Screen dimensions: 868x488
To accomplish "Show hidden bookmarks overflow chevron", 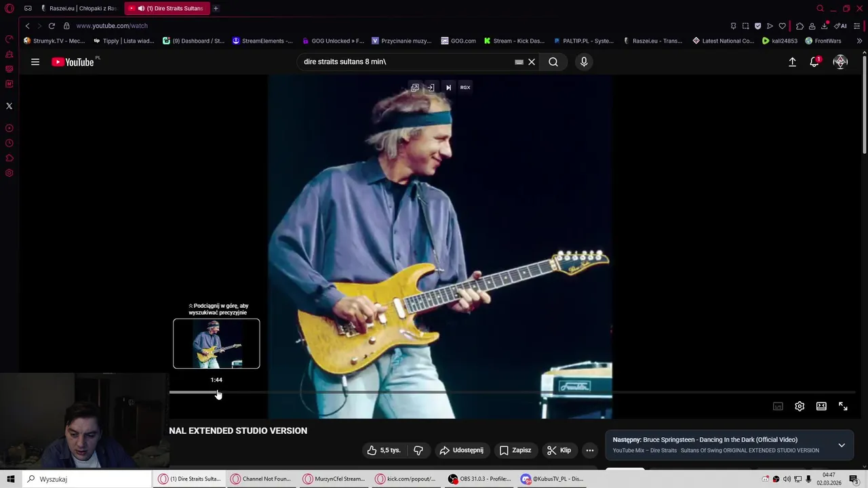I will pos(859,41).
